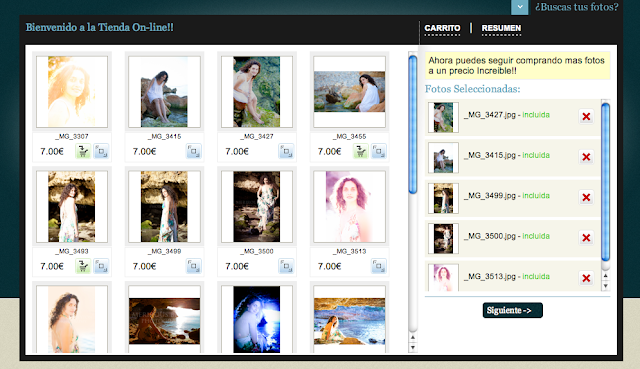Image resolution: width=640 pixels, height=369 pixels.
Task: Click the 7.00€ price under _MG_3307
Action: (x=52, y=151)
